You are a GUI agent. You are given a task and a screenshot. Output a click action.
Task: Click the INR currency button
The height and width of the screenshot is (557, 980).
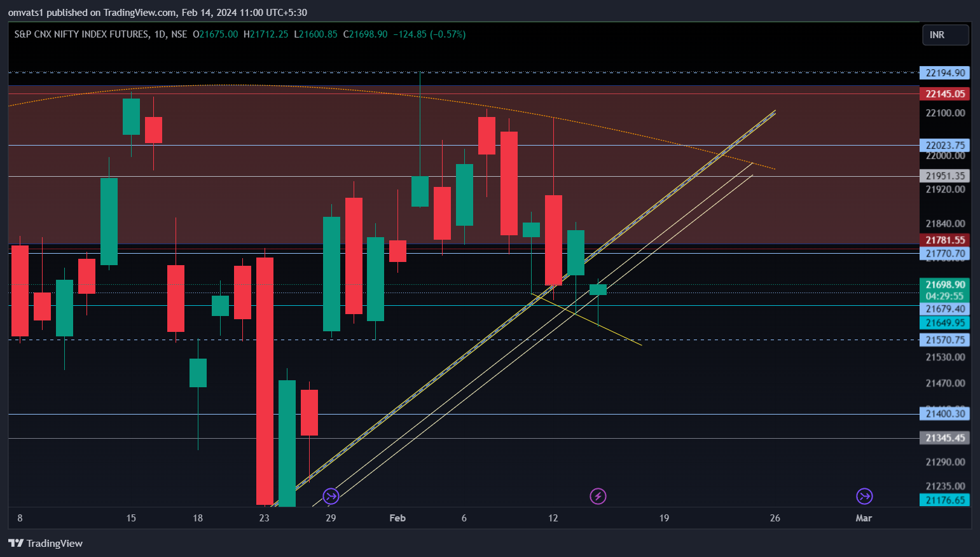tap(945, 35)
